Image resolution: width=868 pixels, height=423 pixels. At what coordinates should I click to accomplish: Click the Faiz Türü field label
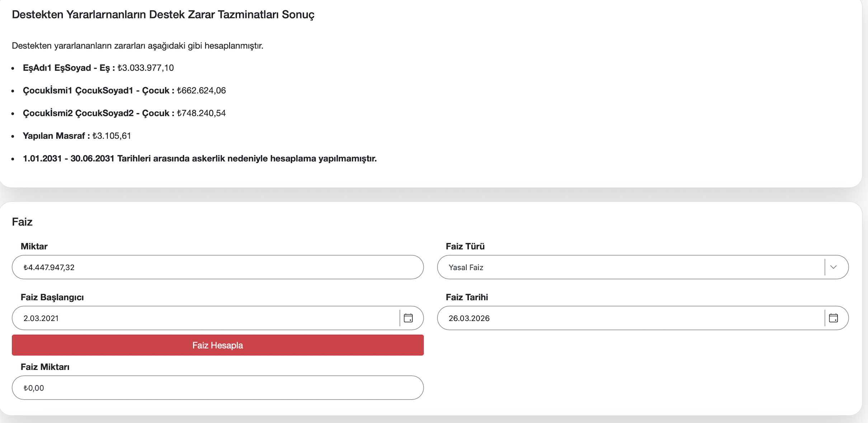pyautogui.click(x=465, y=246)
